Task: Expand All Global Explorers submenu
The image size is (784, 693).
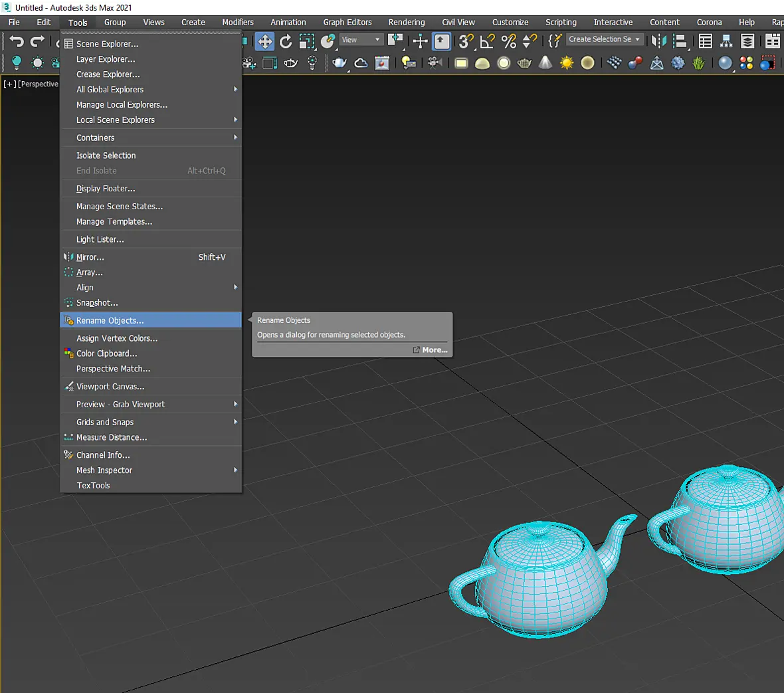Action: pos(151,90)
